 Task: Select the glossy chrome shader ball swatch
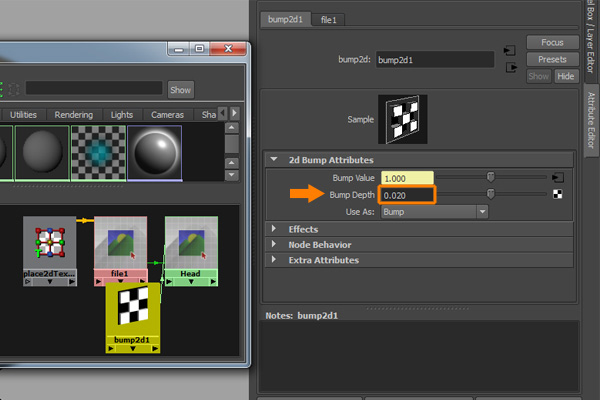pos(155,153)
